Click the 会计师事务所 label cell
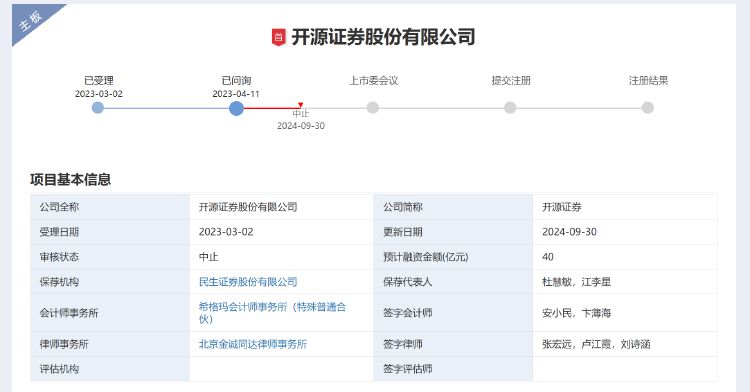Image resolution: width=750 pixels, height=392 pixels. click(110, 313)
